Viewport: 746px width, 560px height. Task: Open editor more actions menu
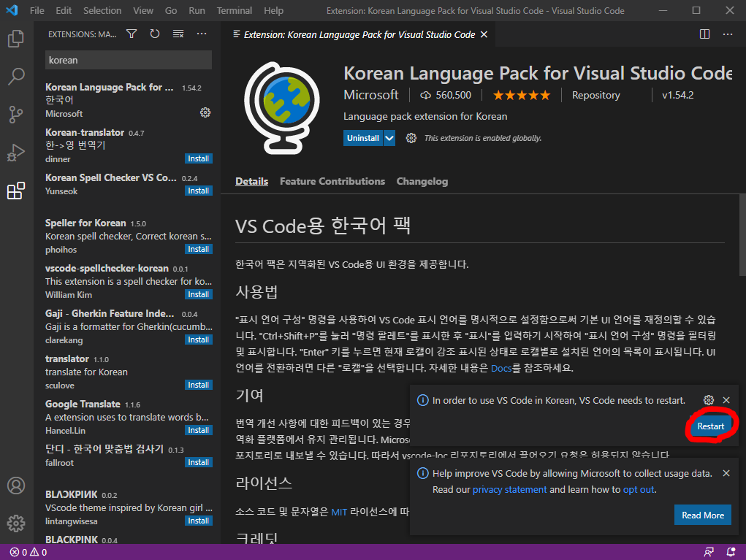pos(728,34)
